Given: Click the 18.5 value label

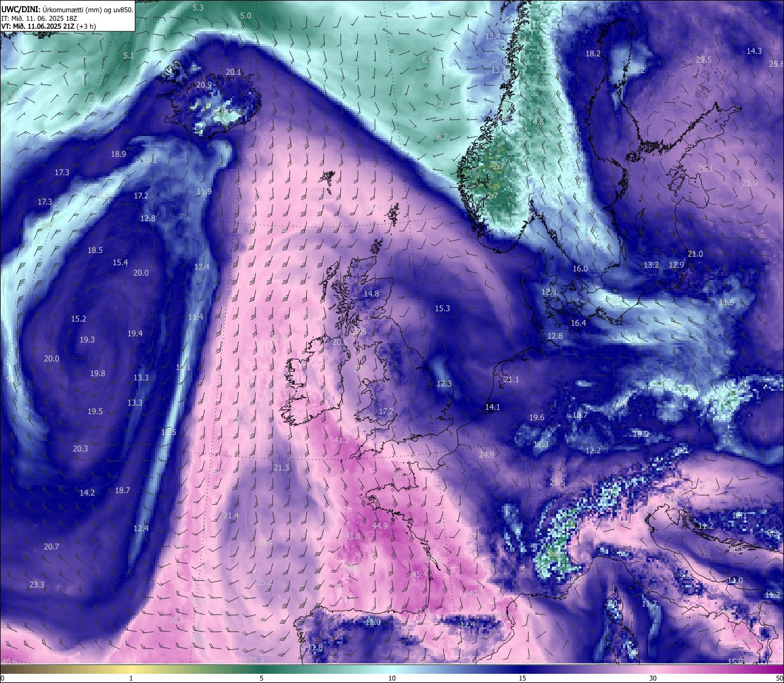Looking at the screenshot, I should point(95,250).
